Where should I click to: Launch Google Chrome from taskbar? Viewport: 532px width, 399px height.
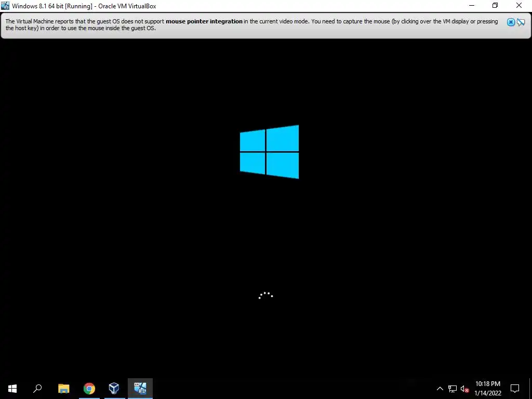pyautogui.click(x=89, y=389)
